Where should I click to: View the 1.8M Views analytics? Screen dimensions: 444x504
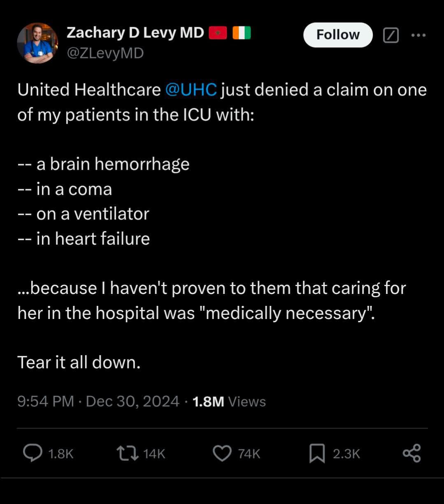tap(229, 401)
